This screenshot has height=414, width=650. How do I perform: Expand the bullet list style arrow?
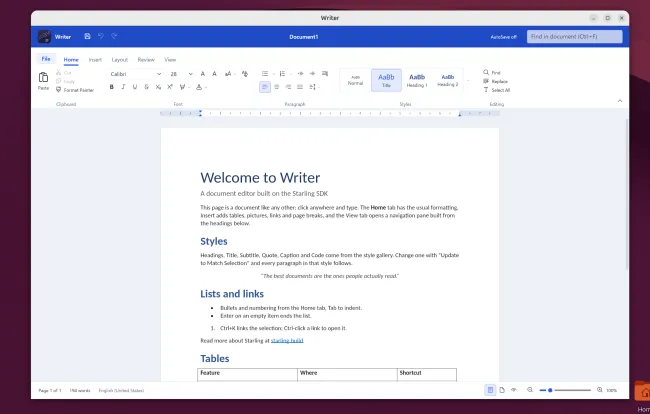(x=274, y=74)
